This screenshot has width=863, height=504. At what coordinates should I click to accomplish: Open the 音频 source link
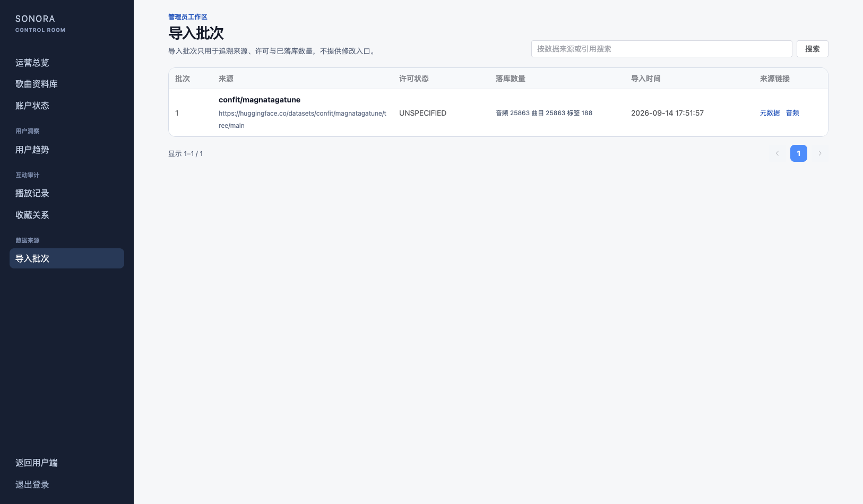[x=792, y=113]
